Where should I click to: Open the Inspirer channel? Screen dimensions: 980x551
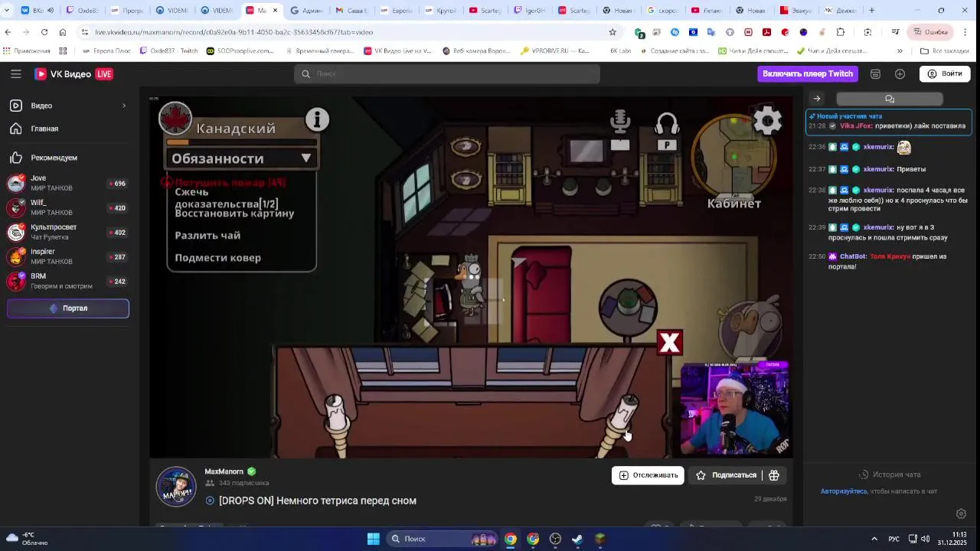(x=67, y=256)
